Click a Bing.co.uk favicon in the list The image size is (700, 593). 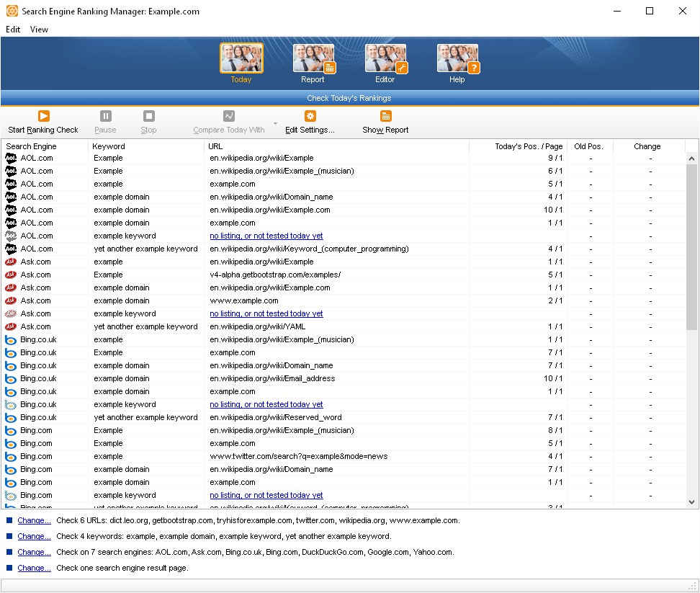10,339
